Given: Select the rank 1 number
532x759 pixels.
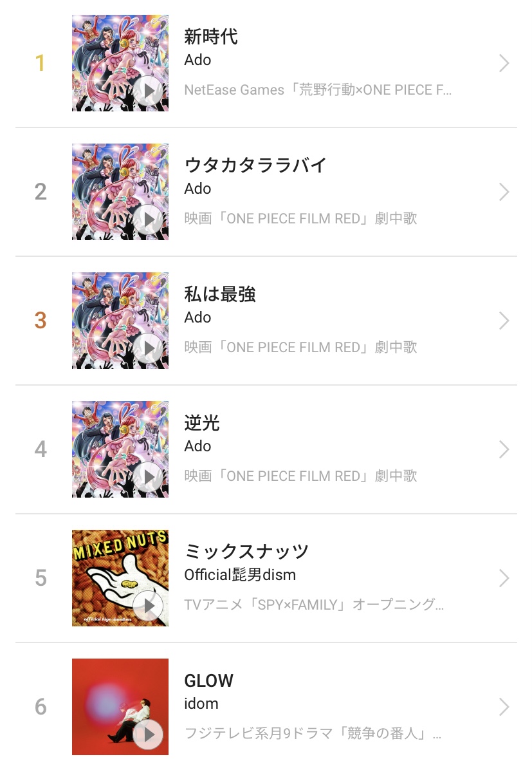Looking at the screenshot, I should tap(41, 63).
